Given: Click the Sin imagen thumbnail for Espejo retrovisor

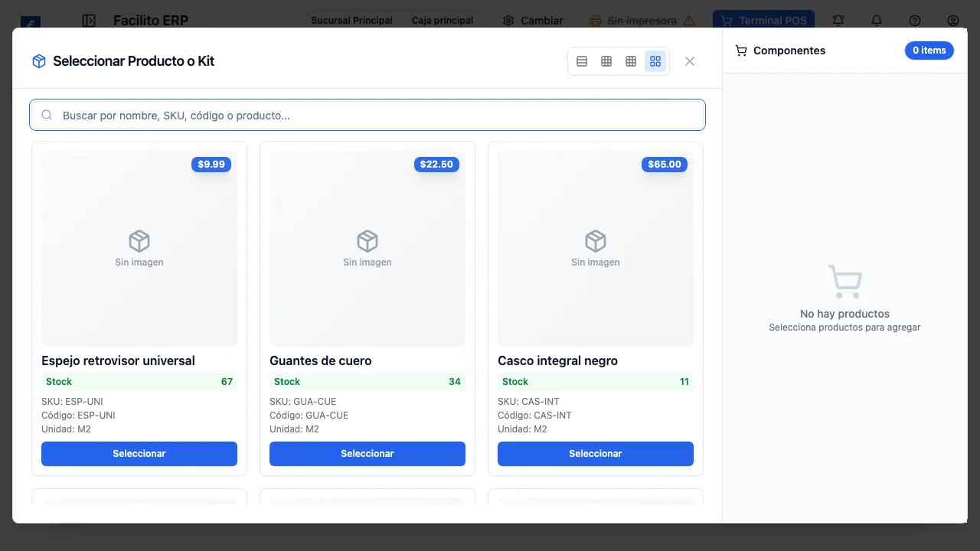Looking at the screenshot, I should pyautogui.click(x=139, y=249).
